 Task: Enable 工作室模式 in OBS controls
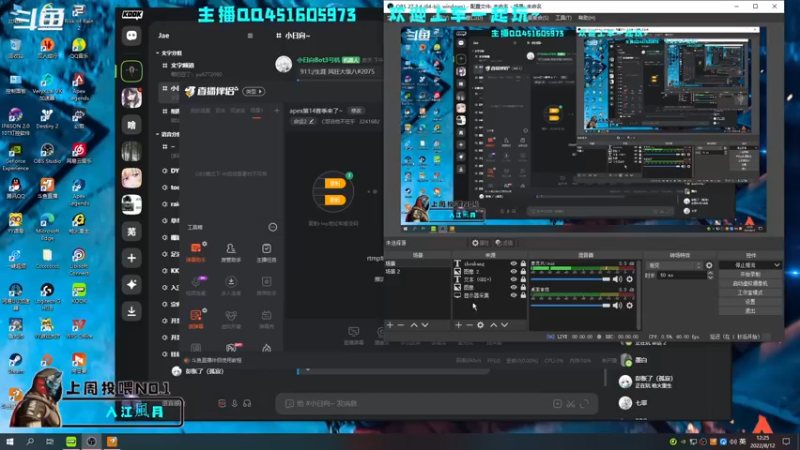coord(750,293)
